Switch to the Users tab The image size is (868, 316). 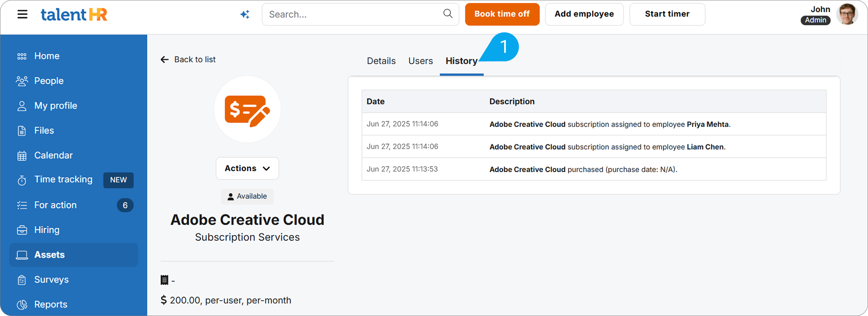(x=420, y=61)
